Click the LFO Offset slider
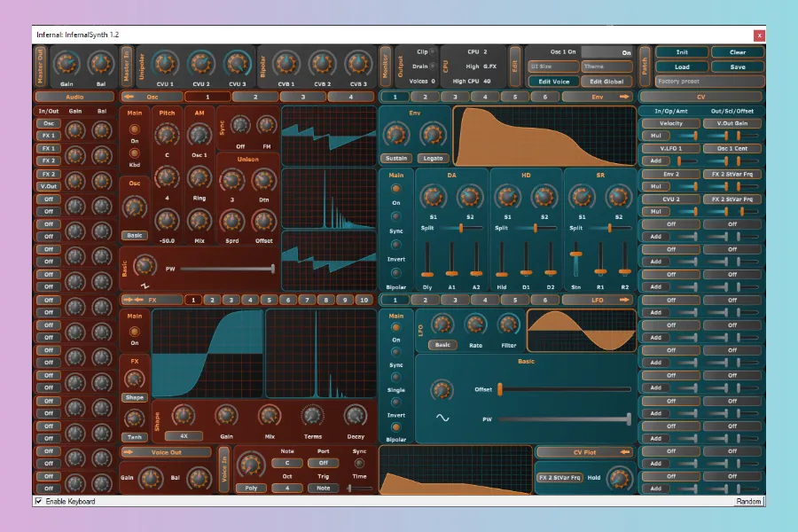The width and height of the screenshot is (798, 532). [x=565, y=388]
